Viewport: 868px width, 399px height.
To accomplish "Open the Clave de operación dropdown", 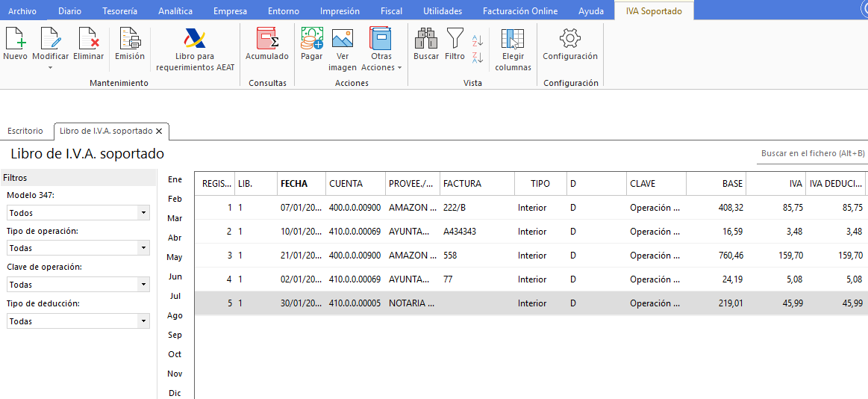I will (144, 284).
